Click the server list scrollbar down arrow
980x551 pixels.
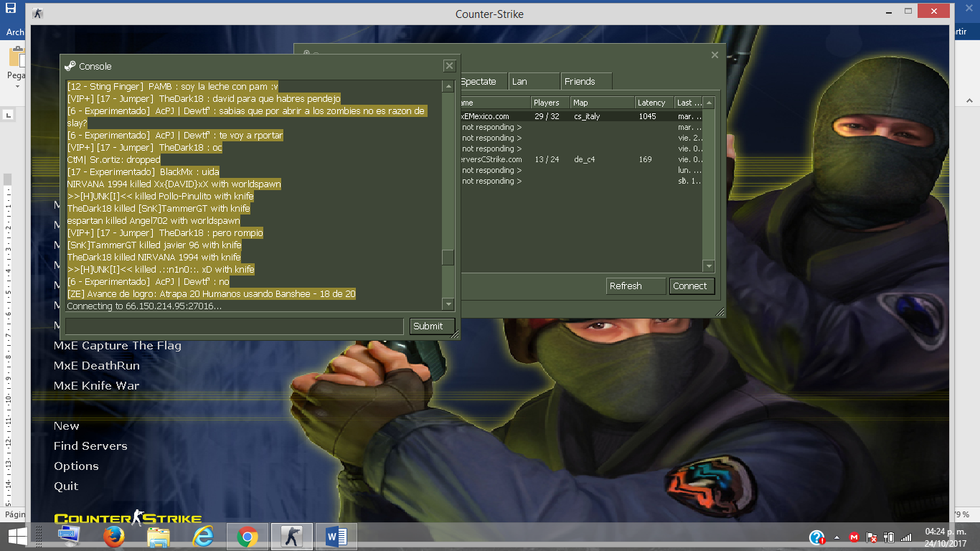tap(709, 266)
